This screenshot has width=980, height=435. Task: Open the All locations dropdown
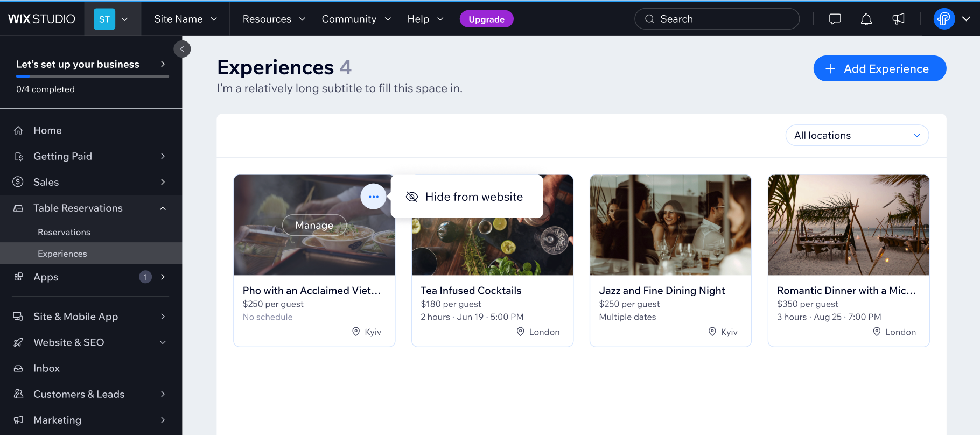pos(857,136)
